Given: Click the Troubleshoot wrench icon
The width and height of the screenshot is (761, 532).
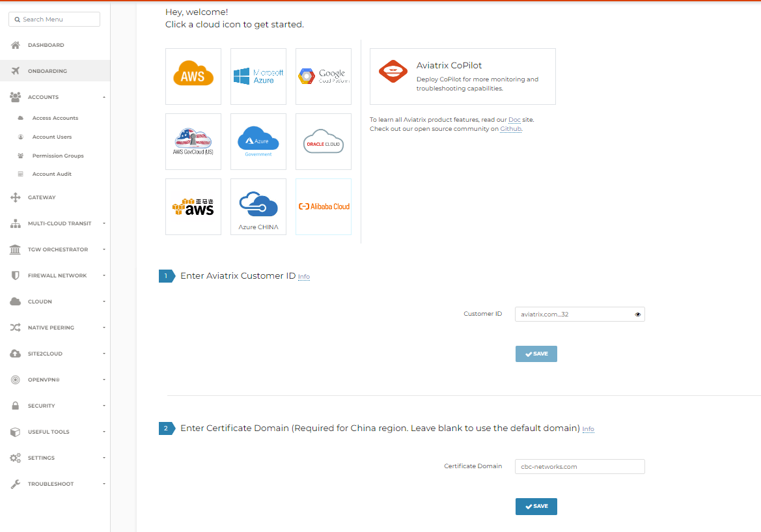Looking at the screenshot, I should tap(16, 484).
